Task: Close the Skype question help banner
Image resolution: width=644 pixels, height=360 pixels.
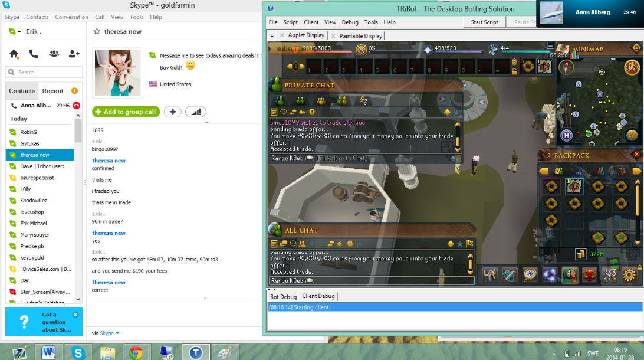Action: pyautogui.click(x=75, y=315)
